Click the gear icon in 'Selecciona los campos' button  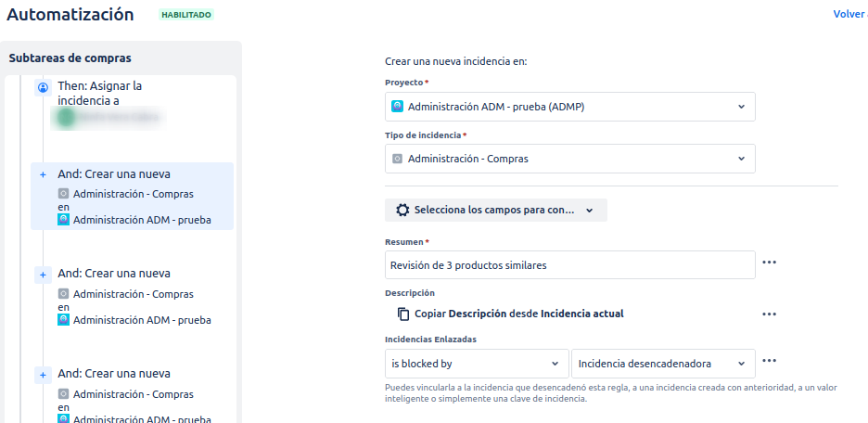coord(402,211)
